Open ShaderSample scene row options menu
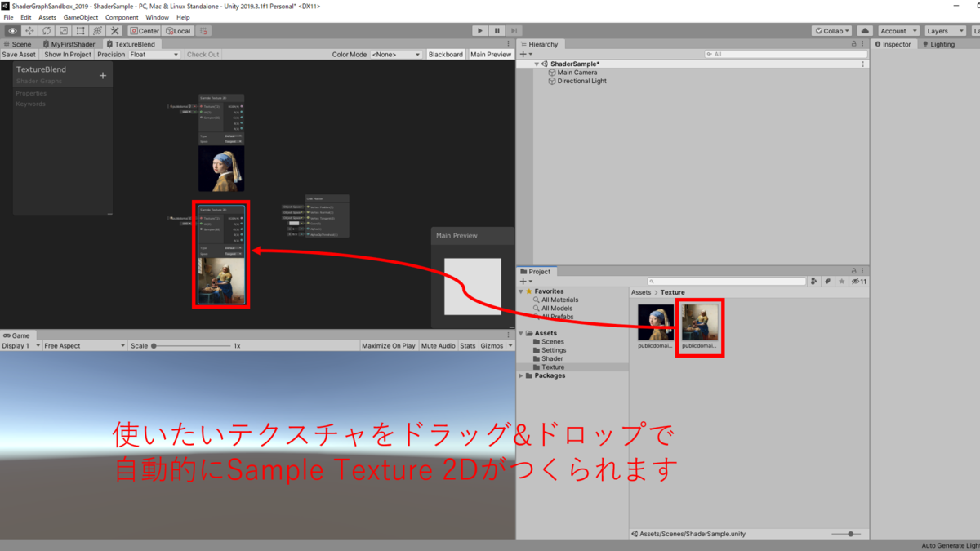Screen dimensions: 980x551 863,64
